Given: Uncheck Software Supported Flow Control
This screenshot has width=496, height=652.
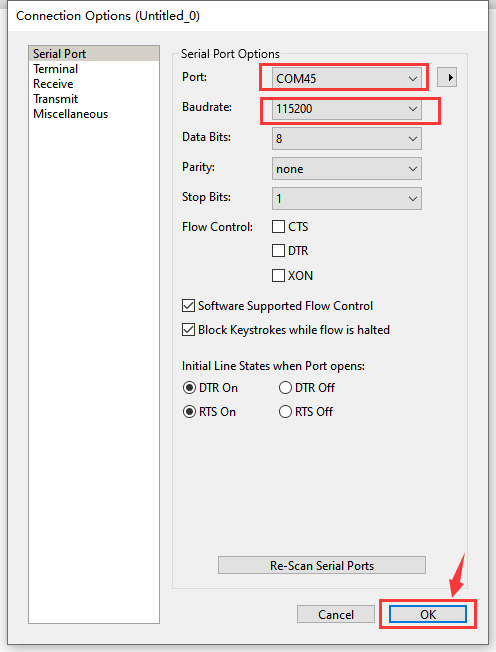Looking at the screenshot, I should 188,306.
